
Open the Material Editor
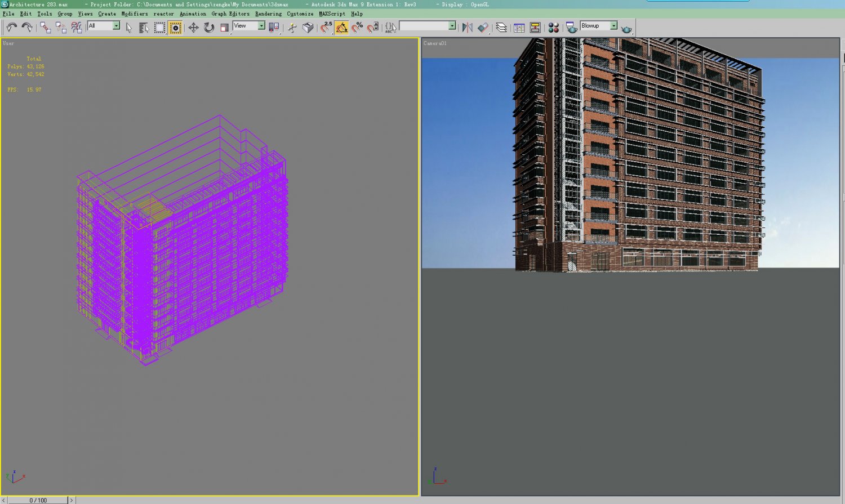[x=553, y=26]
